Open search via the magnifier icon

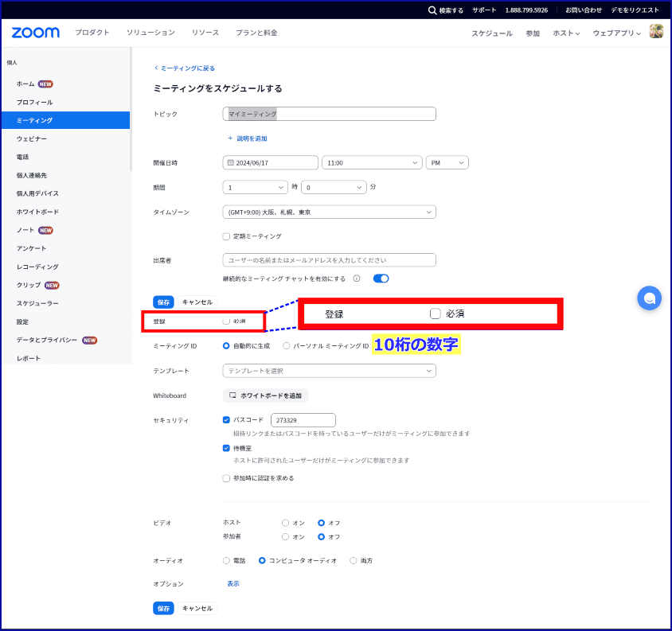(x=432, y=10)
